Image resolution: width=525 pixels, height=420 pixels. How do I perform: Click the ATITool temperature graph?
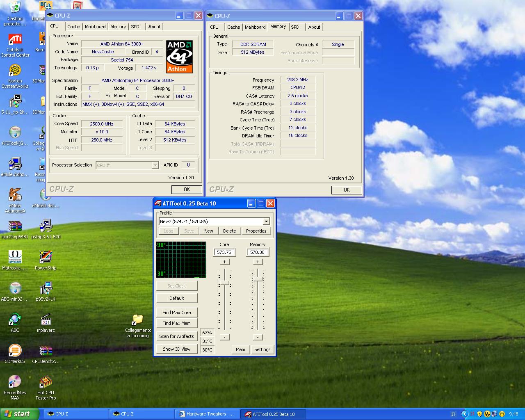[x=181, y=260]
